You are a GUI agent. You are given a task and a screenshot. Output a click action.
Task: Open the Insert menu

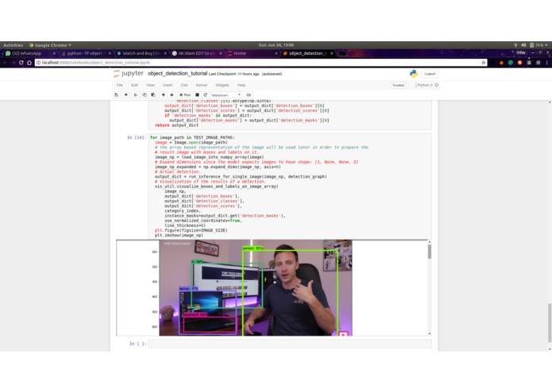168,85
